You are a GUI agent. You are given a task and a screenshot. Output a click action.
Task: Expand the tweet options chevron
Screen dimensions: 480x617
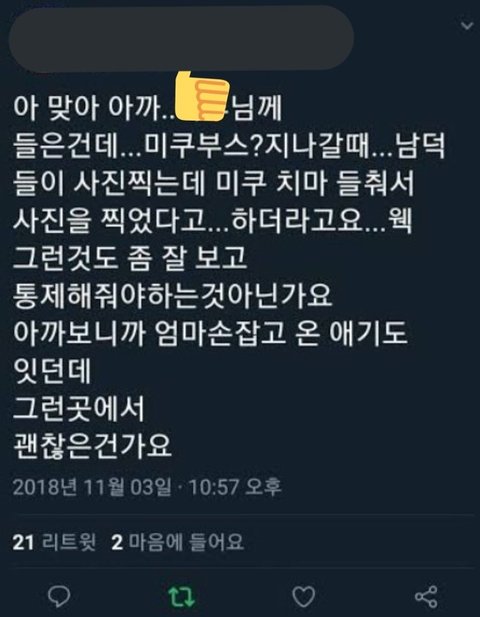tap(467, 26)
